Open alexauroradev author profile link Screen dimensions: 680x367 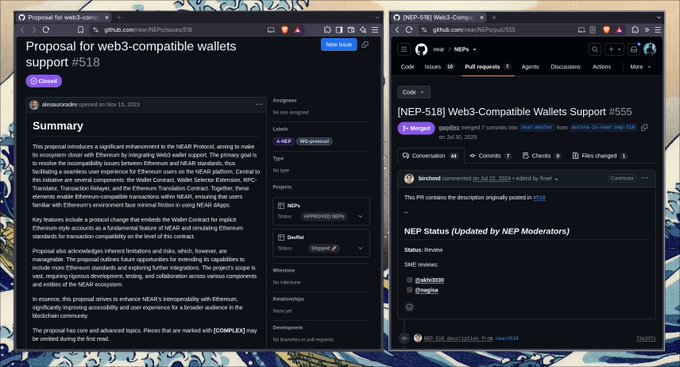click(x=59, y=105)
